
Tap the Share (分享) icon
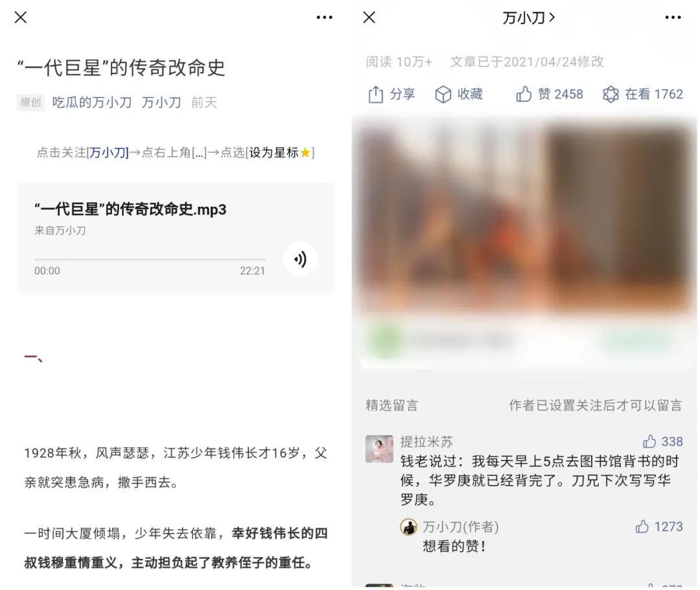tap(375, 94)
